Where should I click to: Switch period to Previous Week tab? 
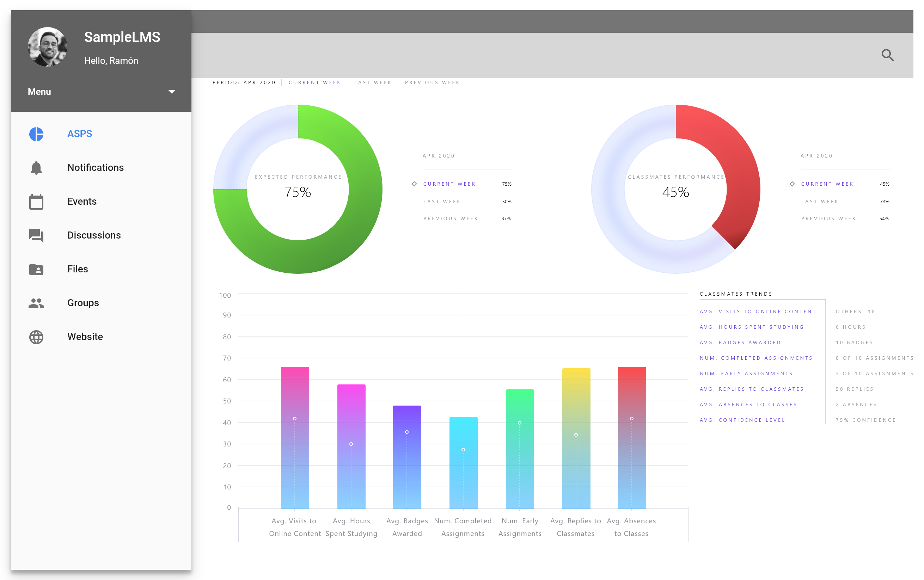click(432, 82)
